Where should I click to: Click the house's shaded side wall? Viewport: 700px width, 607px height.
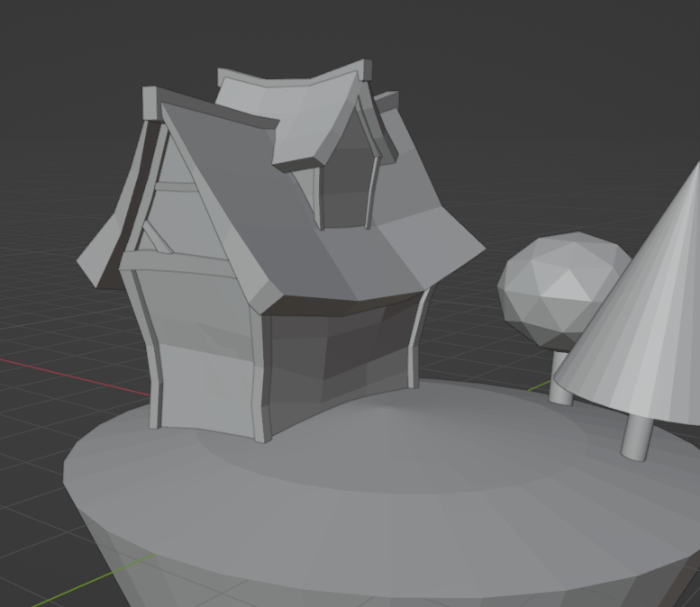(x=342, y=351)
